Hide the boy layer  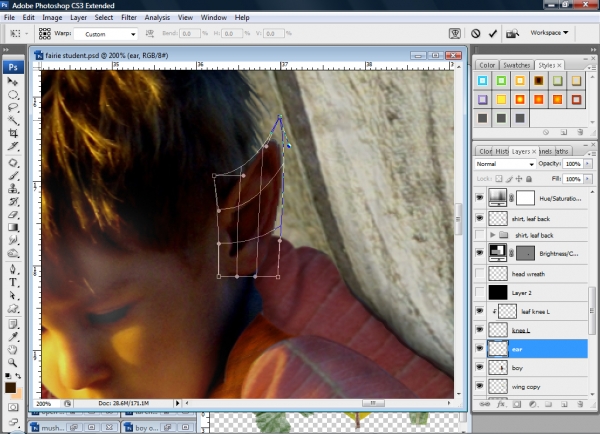tap(479, 367)
